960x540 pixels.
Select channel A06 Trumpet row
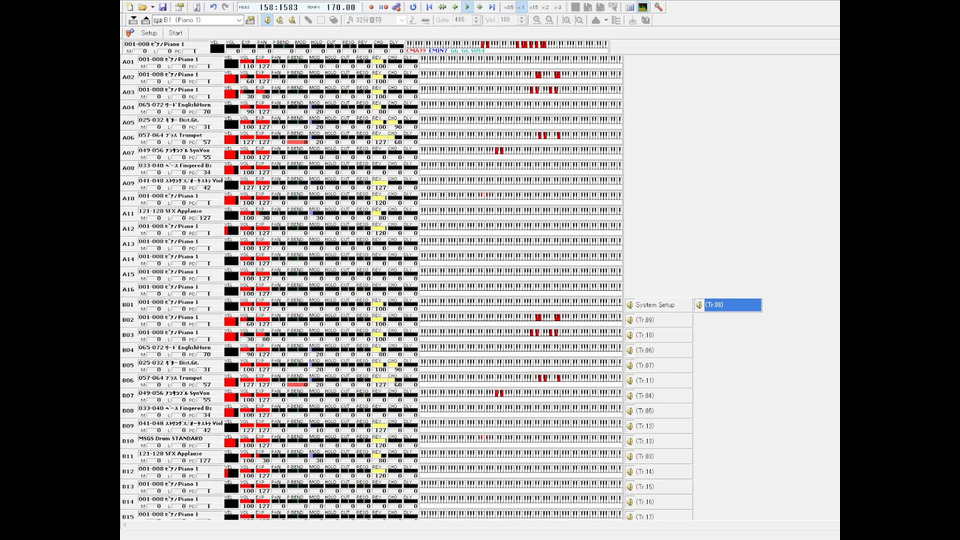372,138
